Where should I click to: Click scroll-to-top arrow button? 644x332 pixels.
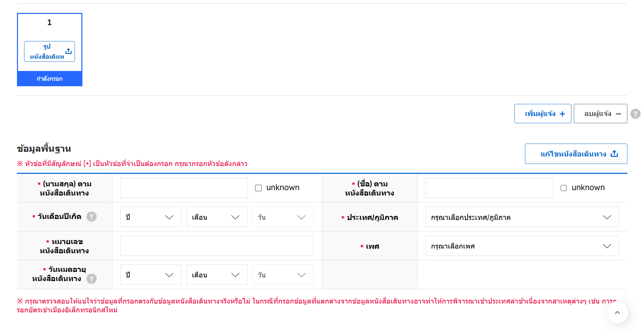(617, 312)
